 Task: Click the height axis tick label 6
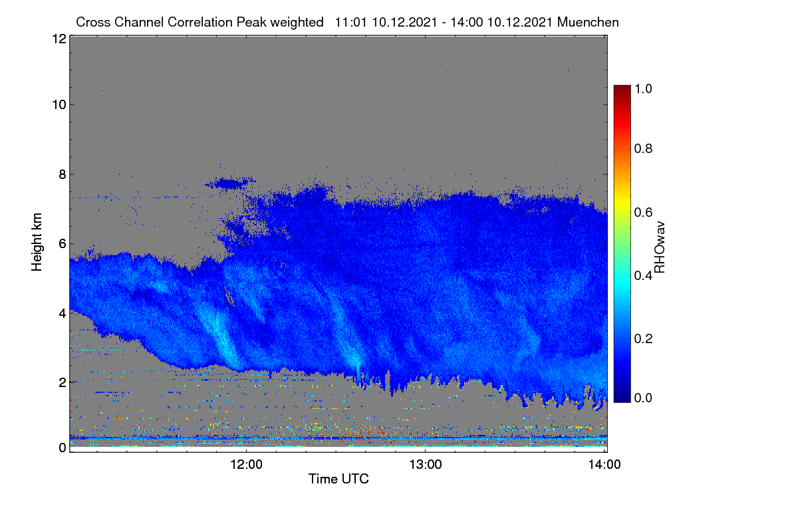pos(61,243)
